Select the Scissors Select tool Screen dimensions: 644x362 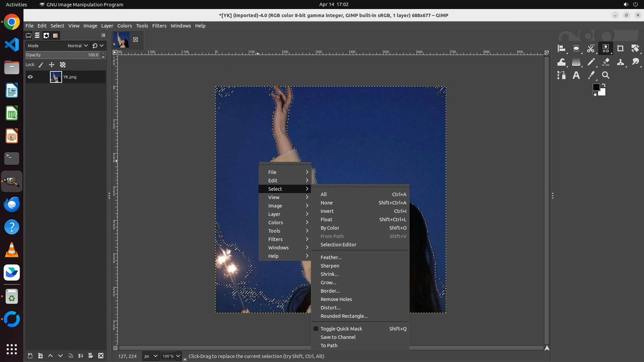pos(591,49)
